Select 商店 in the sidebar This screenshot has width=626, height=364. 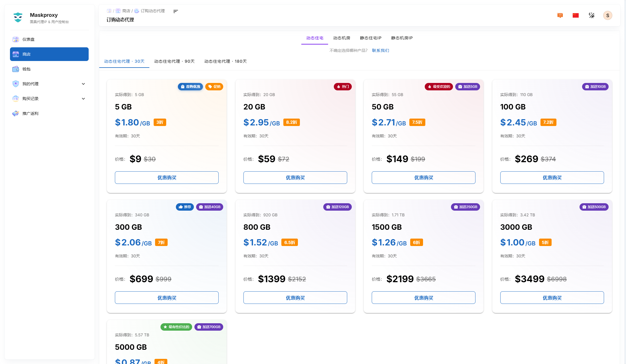(x=49, y=54)
